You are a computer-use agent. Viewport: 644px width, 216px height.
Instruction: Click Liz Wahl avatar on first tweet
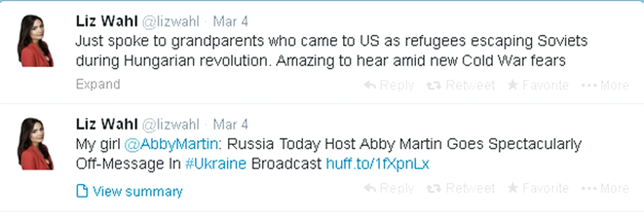point(35,40)
